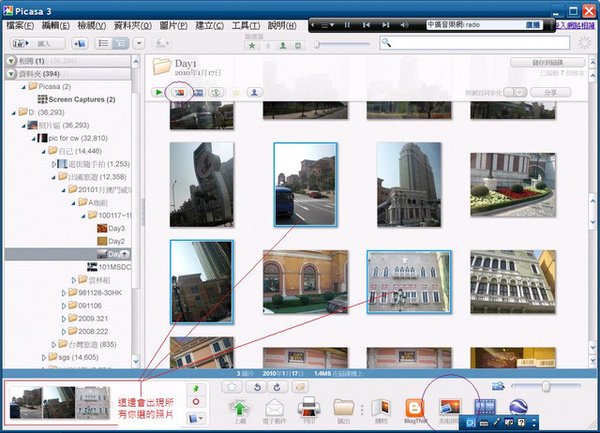Click the 分享 share button
The width and height of the screenshot is (600, 433).
[x=550, y=92]
